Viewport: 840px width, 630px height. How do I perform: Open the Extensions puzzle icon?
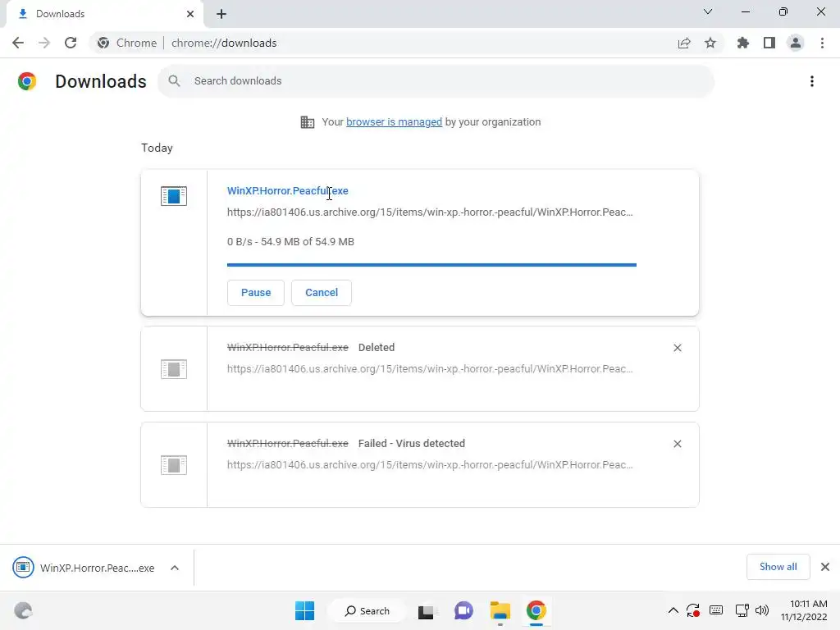[x=743, y=43]
